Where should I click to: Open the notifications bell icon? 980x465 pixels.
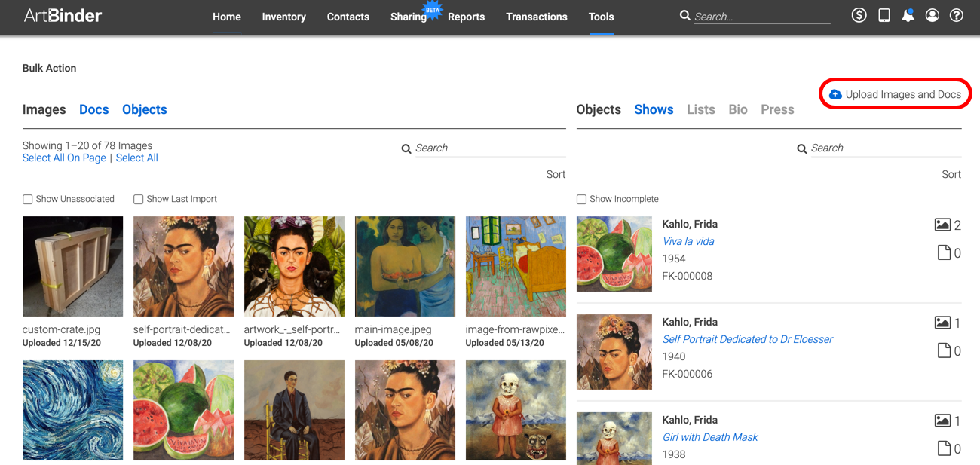click(x=908, y=15)
